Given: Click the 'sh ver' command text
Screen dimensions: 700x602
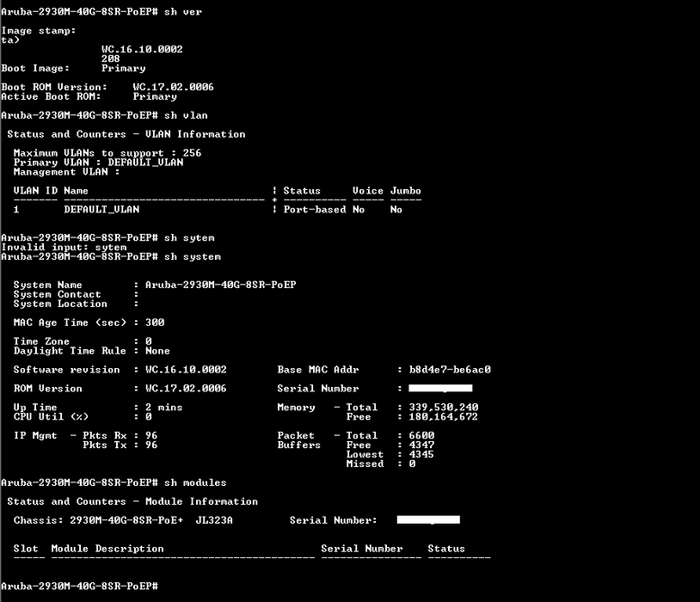Looking at the screenshot, I should 183,12.
